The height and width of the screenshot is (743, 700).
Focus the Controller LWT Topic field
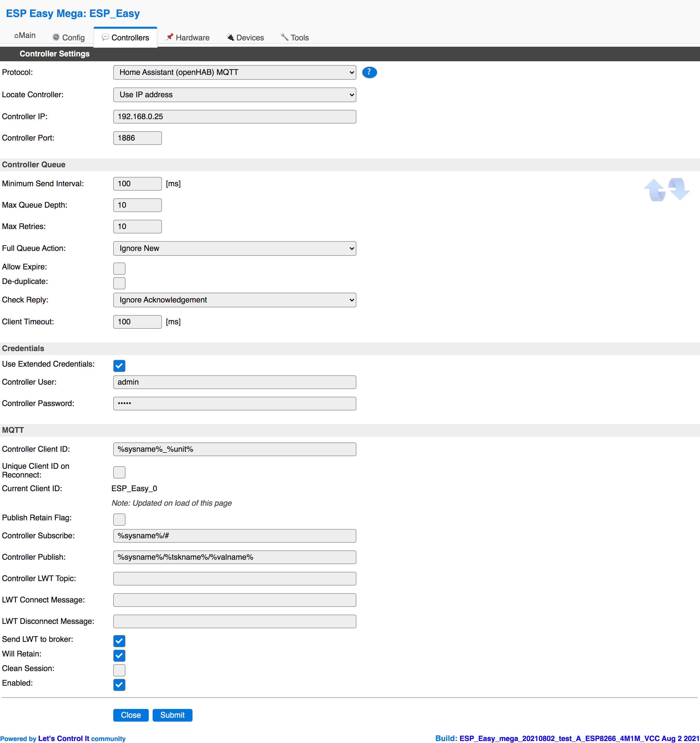click(235, 579)
